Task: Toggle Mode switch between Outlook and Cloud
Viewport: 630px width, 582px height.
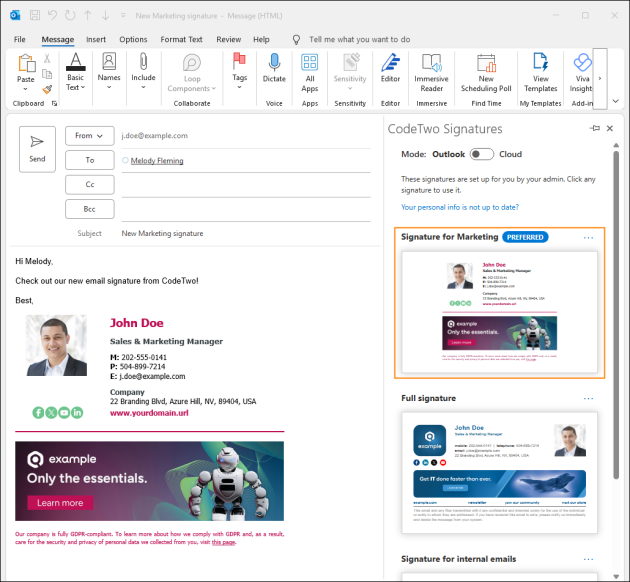Action: click(x=482, y=154)
